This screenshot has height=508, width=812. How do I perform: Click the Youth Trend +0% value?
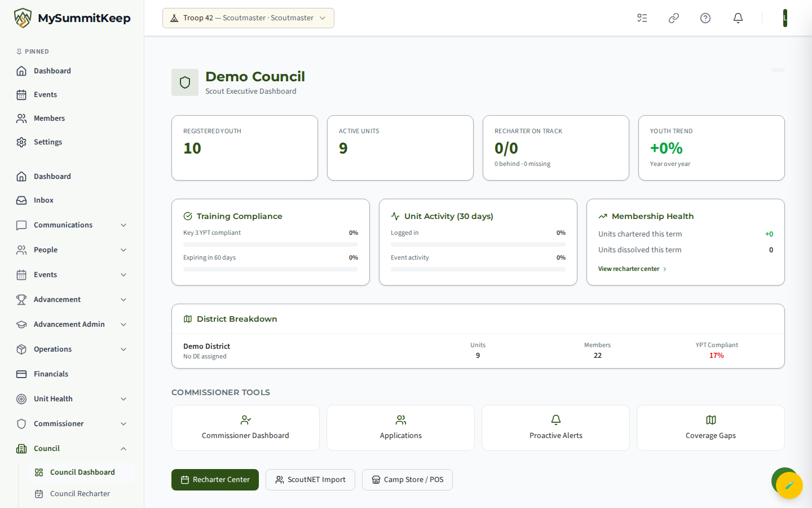click(667, 148)
